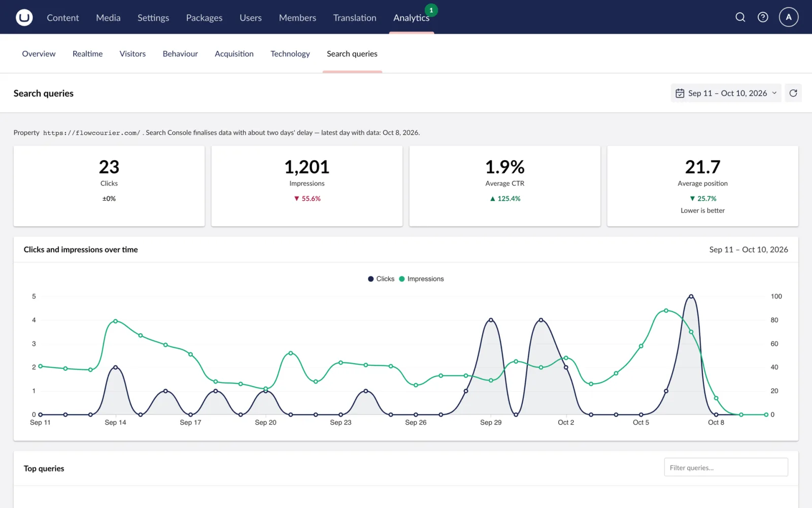This screenshot has height=508, width=812.
Task: Select the Analytics section
Action: (411, 18)
